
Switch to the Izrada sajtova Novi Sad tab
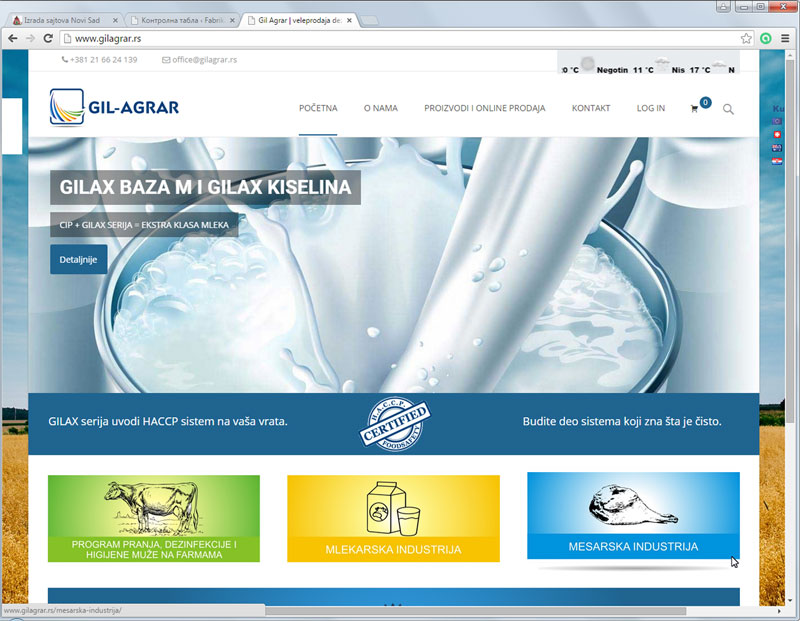coord(62,20)
